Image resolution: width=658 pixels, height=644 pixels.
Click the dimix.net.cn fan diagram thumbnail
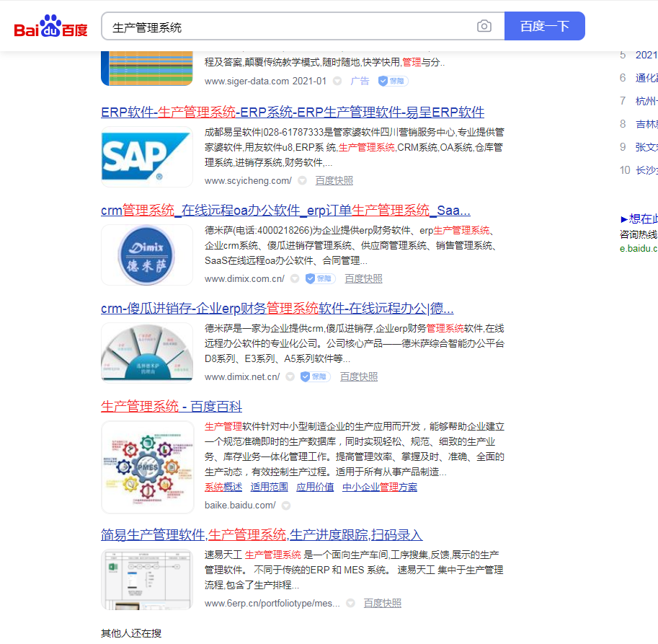(x=147, y=353)
